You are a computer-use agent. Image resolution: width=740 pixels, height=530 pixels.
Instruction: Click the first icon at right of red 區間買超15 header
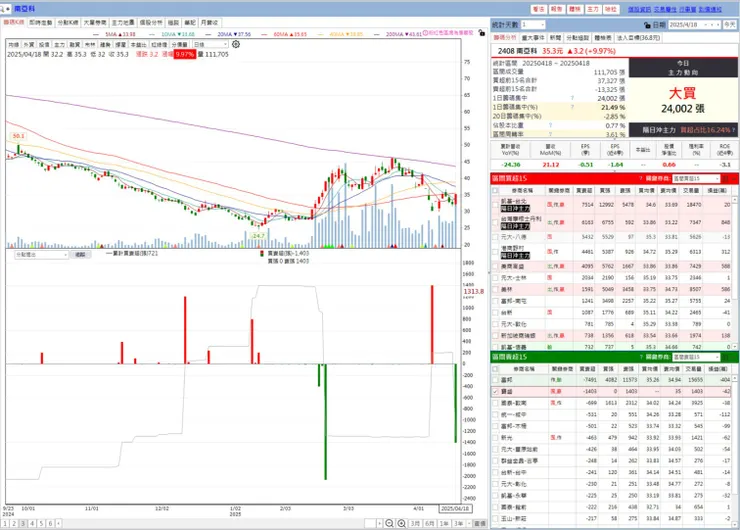tap(726, 178)
